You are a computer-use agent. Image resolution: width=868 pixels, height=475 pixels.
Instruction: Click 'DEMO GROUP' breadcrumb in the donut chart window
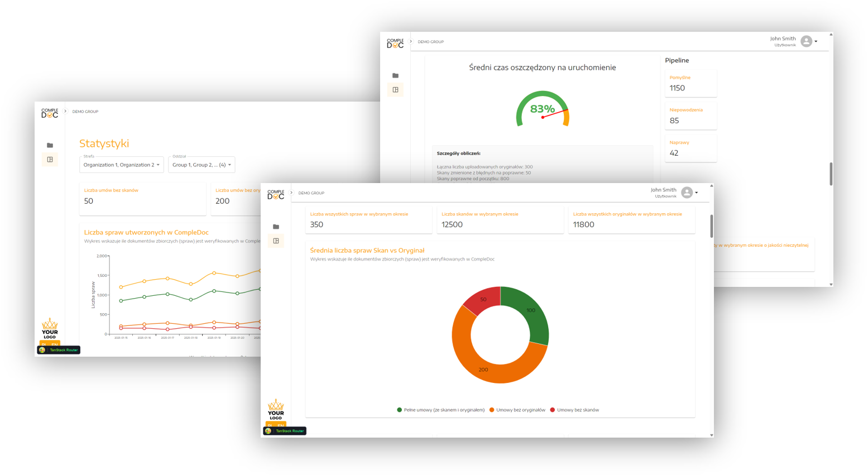(311, 193)
